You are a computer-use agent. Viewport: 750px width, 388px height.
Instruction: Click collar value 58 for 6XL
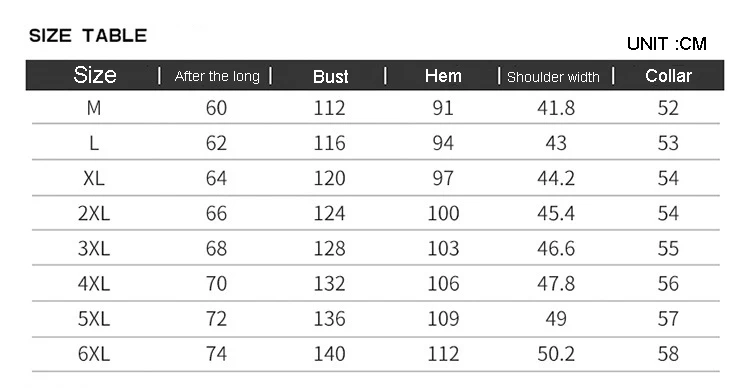coord(668,354)
